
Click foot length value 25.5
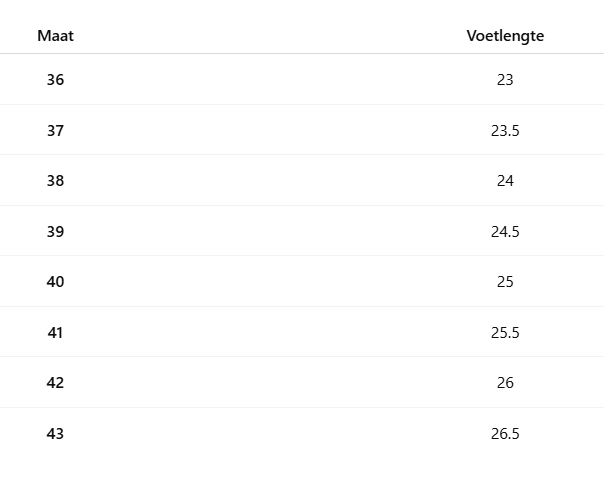505,332
